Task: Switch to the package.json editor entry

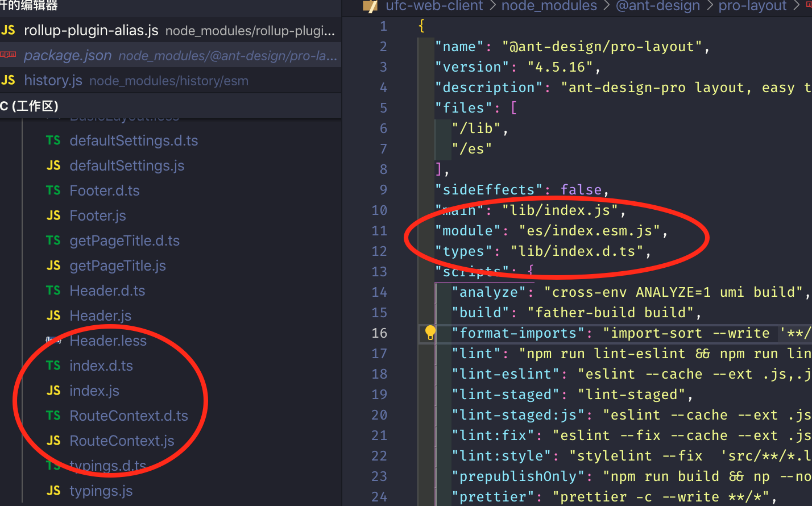Action: tap(68, 55)
